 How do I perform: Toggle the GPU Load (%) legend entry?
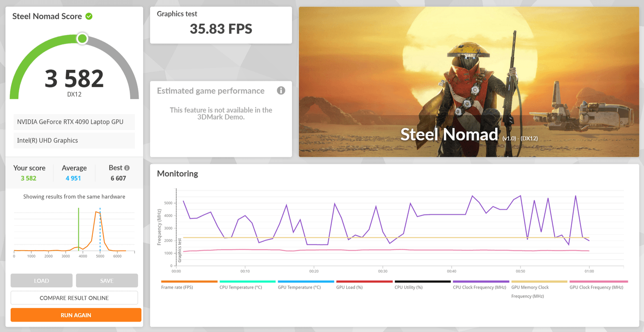coord(364,285)
